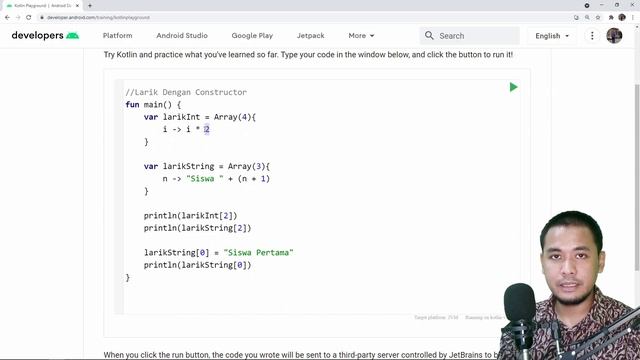The width and height of the screenshot is (640, 360).
Task: Click the 'println(larikInt[2])' line
Action: coord(190,216)
